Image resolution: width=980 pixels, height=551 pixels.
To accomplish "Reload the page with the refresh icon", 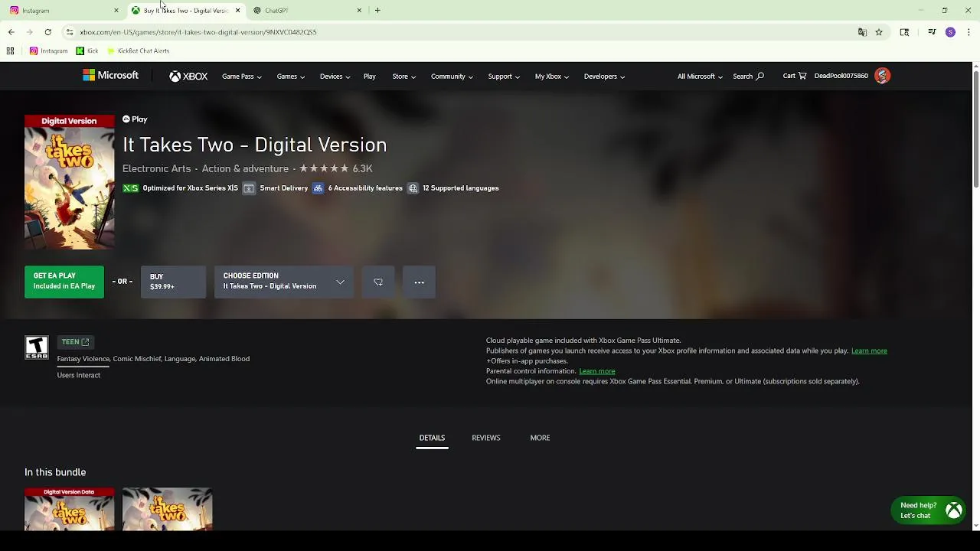I will pos(47,32).
